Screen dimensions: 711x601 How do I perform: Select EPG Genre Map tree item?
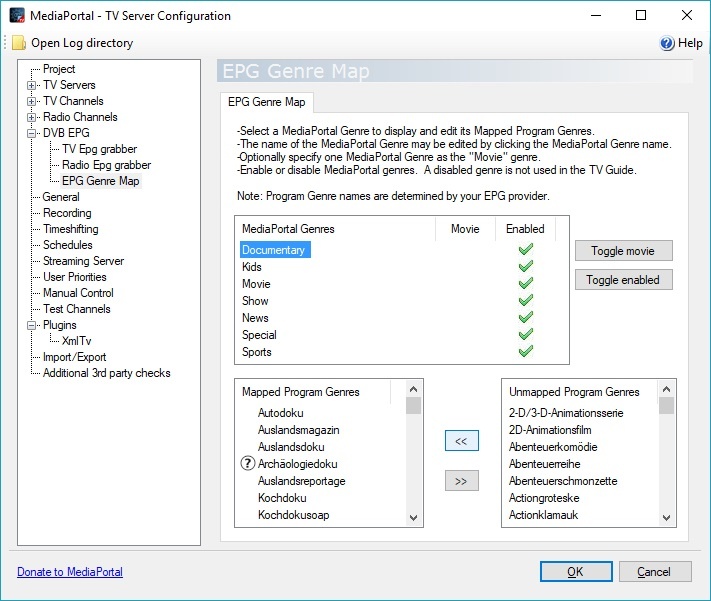tap(101, 181)
